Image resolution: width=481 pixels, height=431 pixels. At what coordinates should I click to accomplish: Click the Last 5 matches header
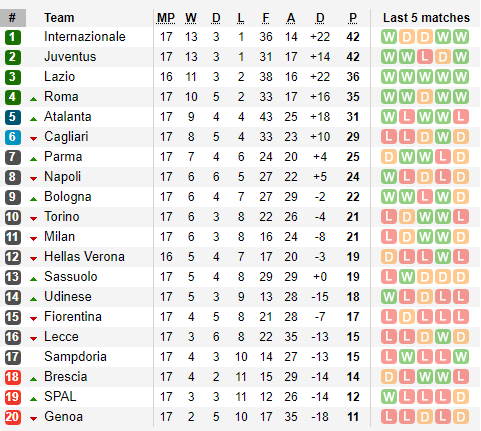tap(426, 18)
